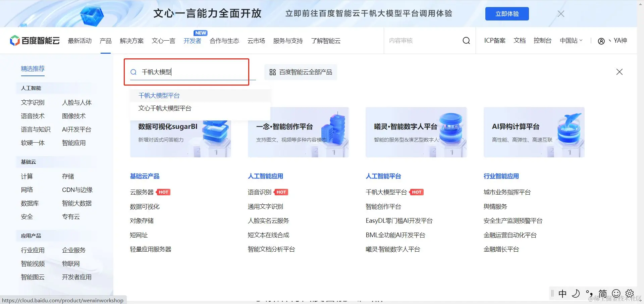The image size is (644, 304).
Task: Open the 数据可视化sugarBI card
Action: (x=180, y=132)
